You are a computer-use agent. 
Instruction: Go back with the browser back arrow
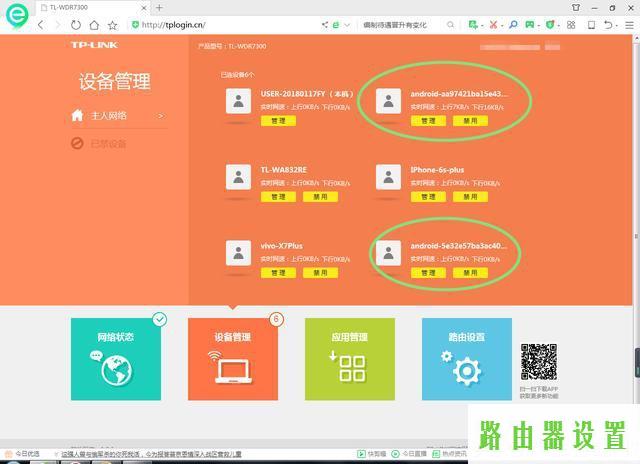click(40, 25)
